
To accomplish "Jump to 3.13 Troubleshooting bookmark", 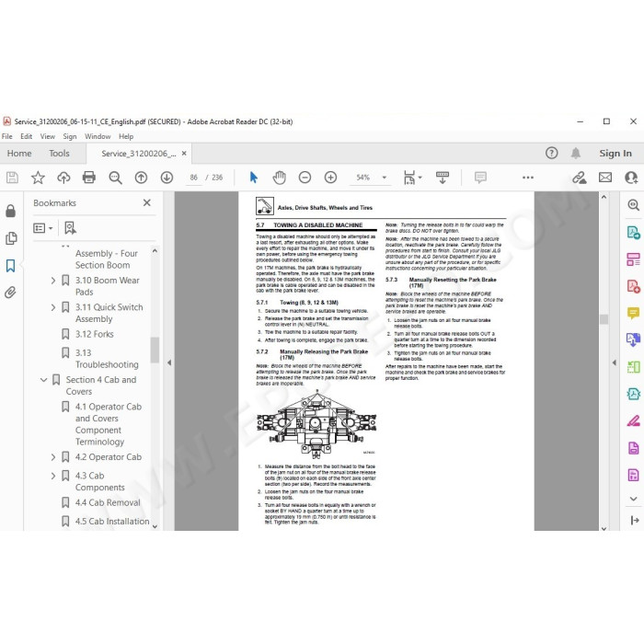I will click(107, 359).
